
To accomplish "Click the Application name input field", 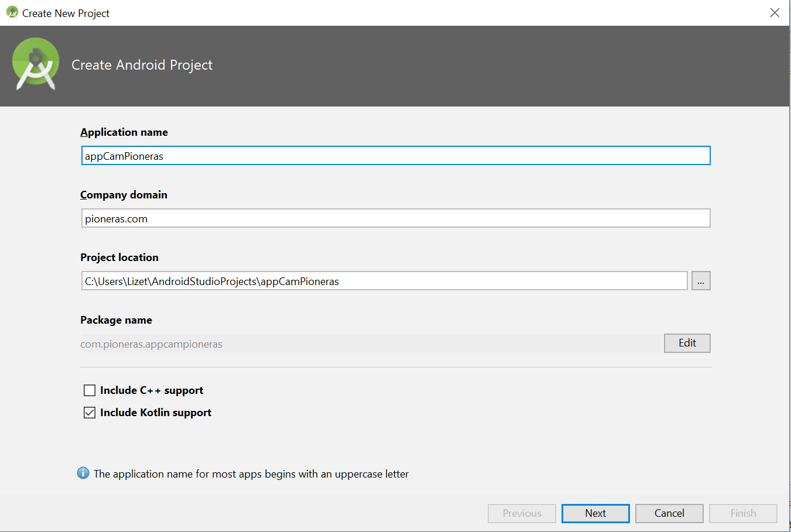I will coord(396,156).
